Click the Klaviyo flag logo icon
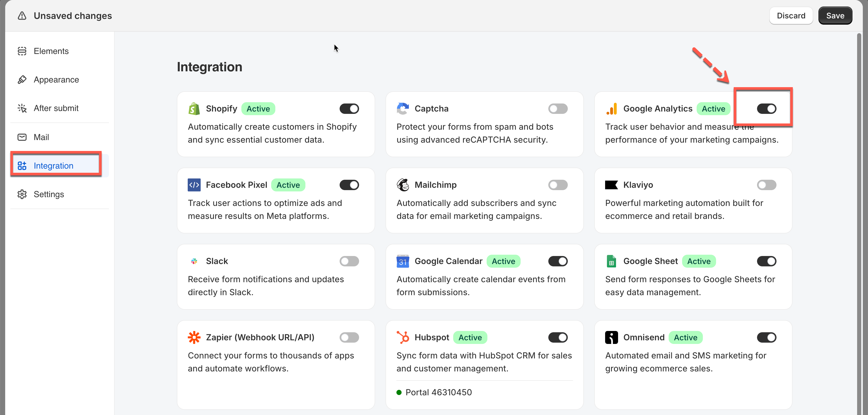868x415 pixels. [x=611, y=185]
